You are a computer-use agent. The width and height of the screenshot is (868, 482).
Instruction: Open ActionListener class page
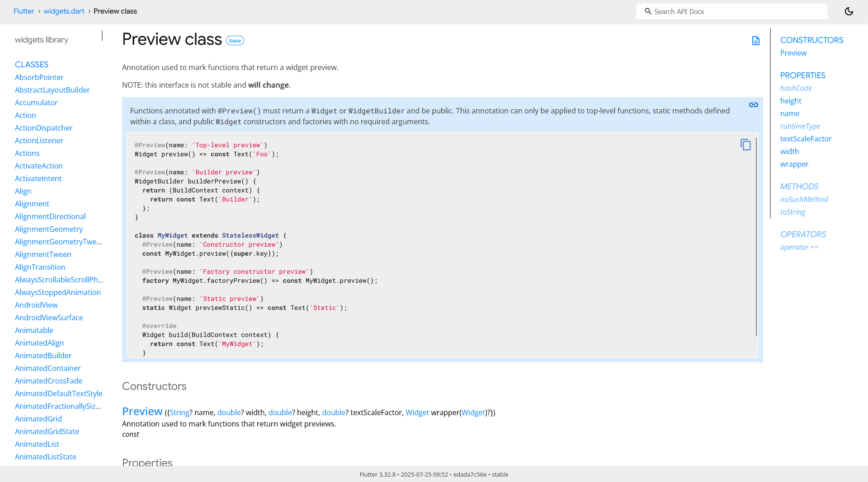pos(39,140)
